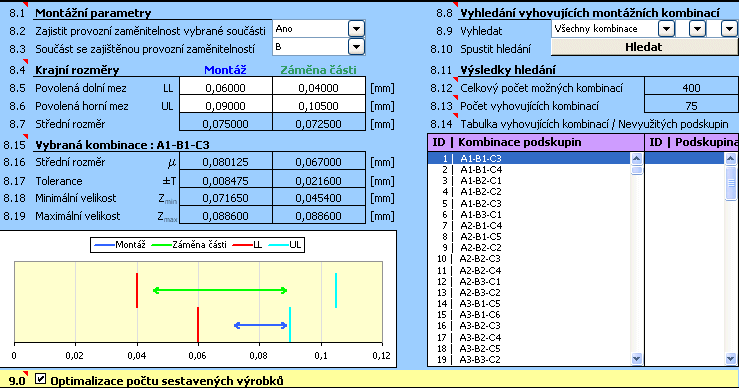Open the second search filter dropdown
The height and width of the screenshot is (388, 739).
pyautogui.click(x=697, y=29)
